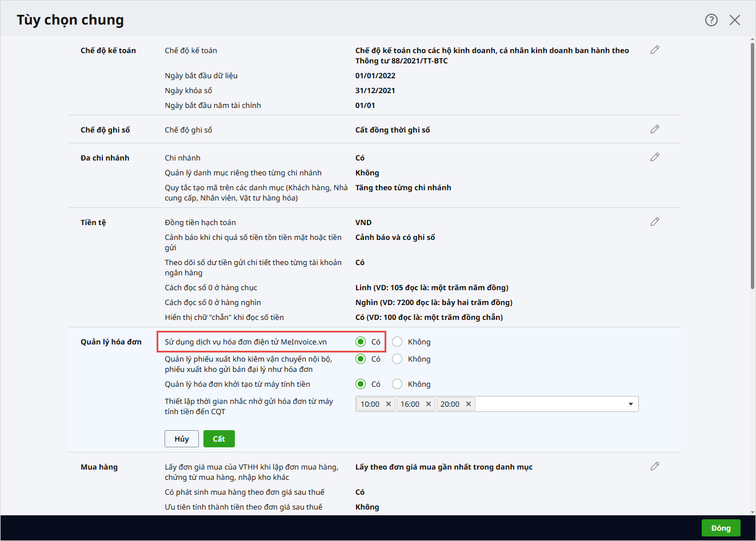Edit the Chế độ ghi sổ section

pos(655,130)
